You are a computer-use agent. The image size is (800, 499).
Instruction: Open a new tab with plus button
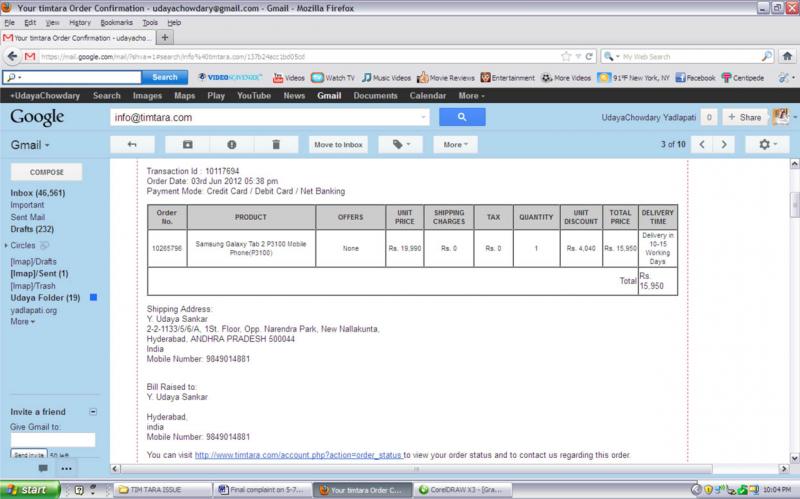[x=165, y=37]
